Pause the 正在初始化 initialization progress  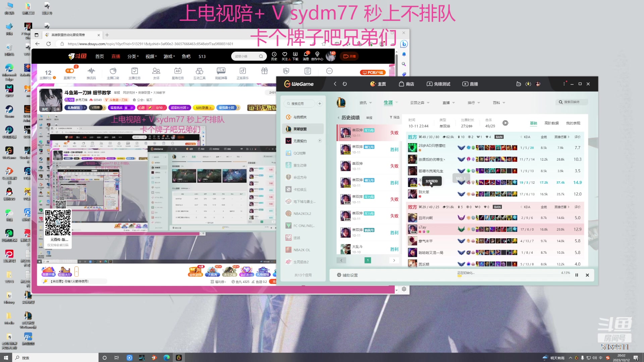(577, 275)
